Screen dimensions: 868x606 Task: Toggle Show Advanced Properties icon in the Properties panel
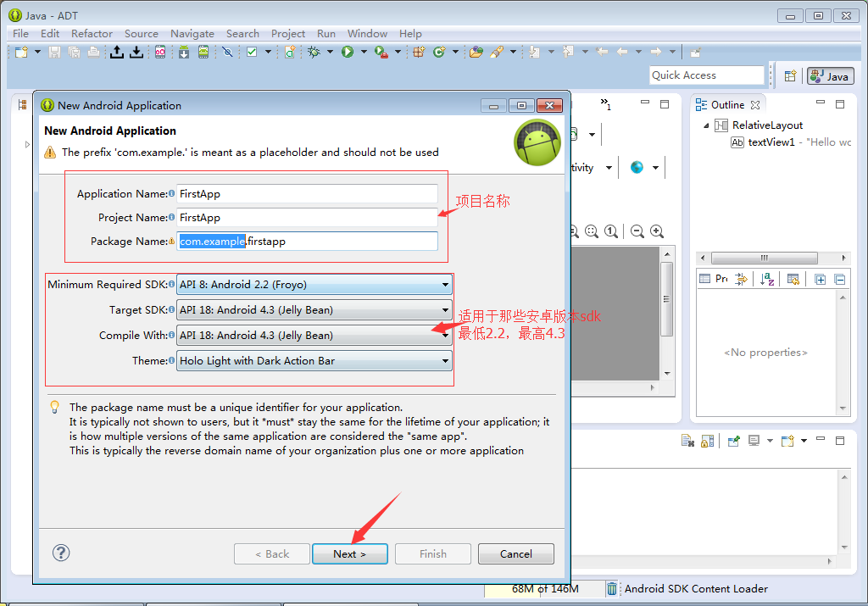(x=741, y=280)
